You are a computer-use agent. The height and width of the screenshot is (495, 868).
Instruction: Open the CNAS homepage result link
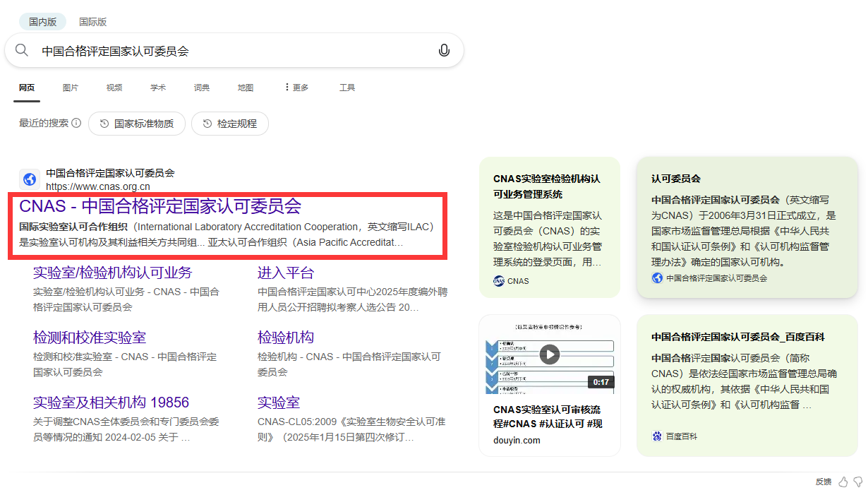[160, 206]
